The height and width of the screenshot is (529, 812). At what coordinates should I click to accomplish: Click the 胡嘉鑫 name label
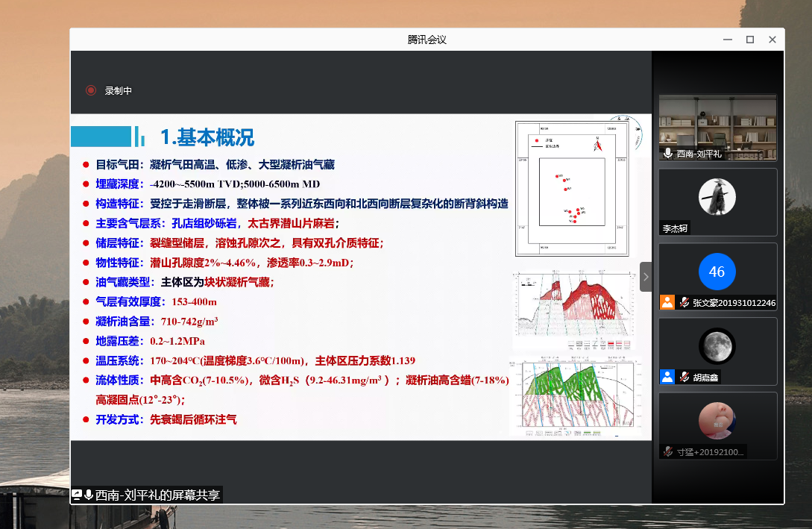[x=706, y=378]
